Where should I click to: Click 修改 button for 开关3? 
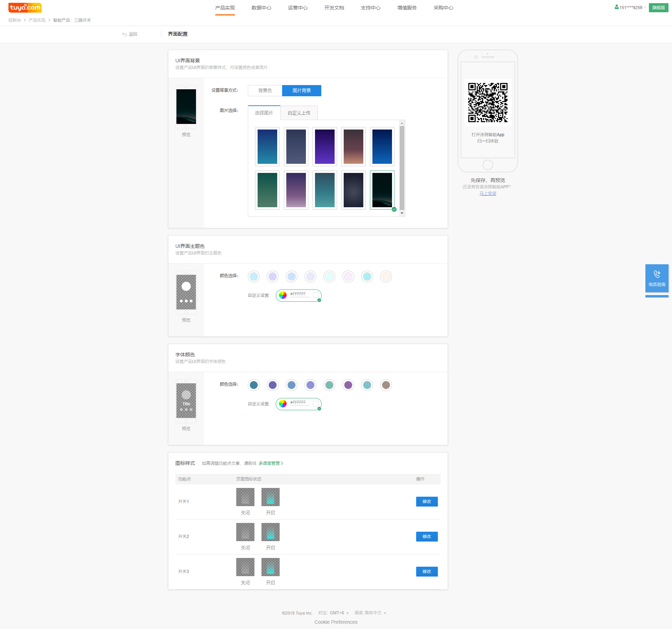(427, 571)
